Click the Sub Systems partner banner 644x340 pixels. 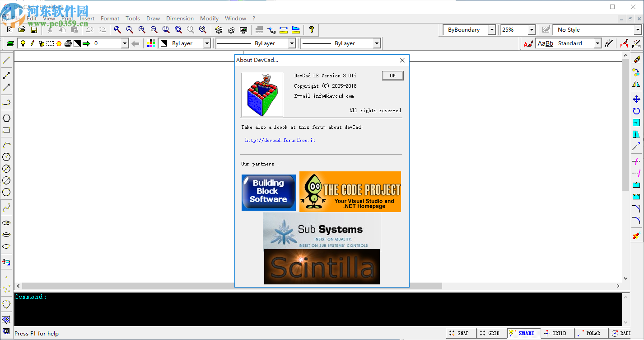[x=322, y=232]
